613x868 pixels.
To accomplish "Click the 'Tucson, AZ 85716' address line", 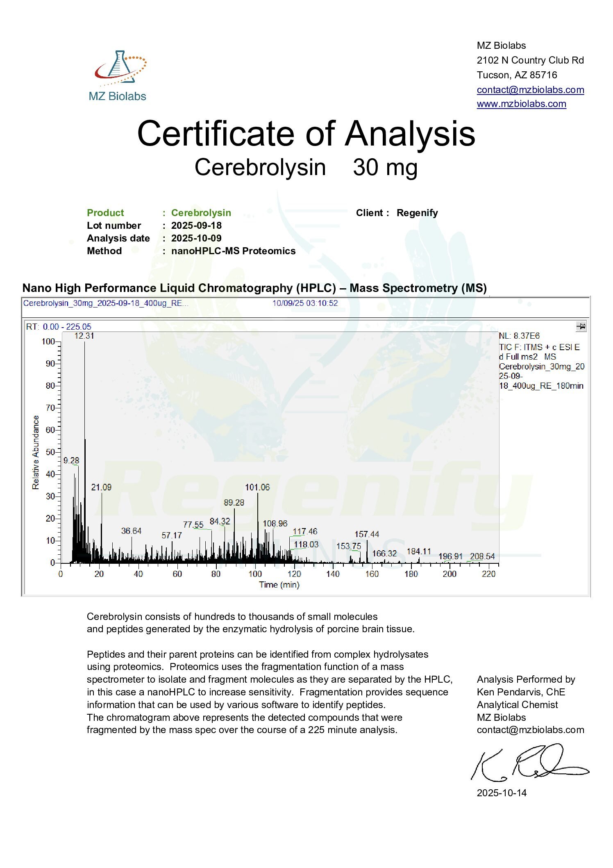I will pyautogui.click(x=517, y=75).
